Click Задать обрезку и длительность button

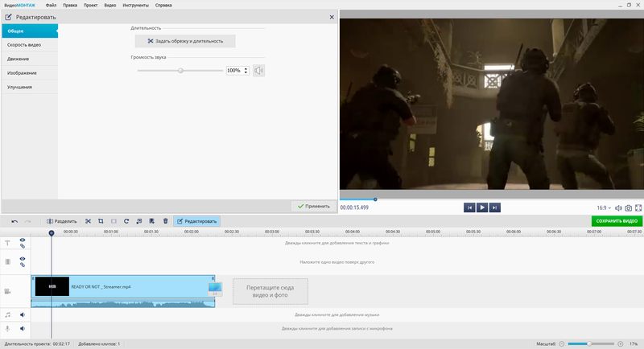(x=185, y=41)
